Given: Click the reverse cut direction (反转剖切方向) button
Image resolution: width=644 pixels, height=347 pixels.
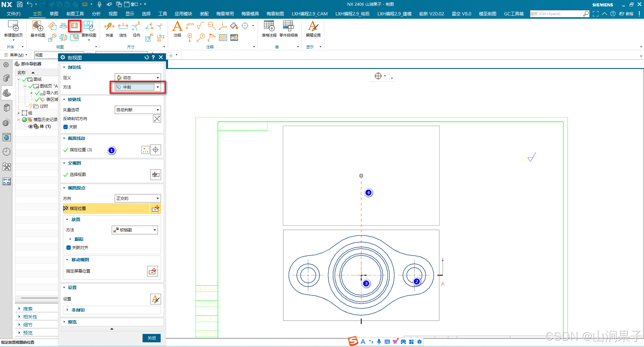Looking at the screenshot, I should (x=157, y=119).
